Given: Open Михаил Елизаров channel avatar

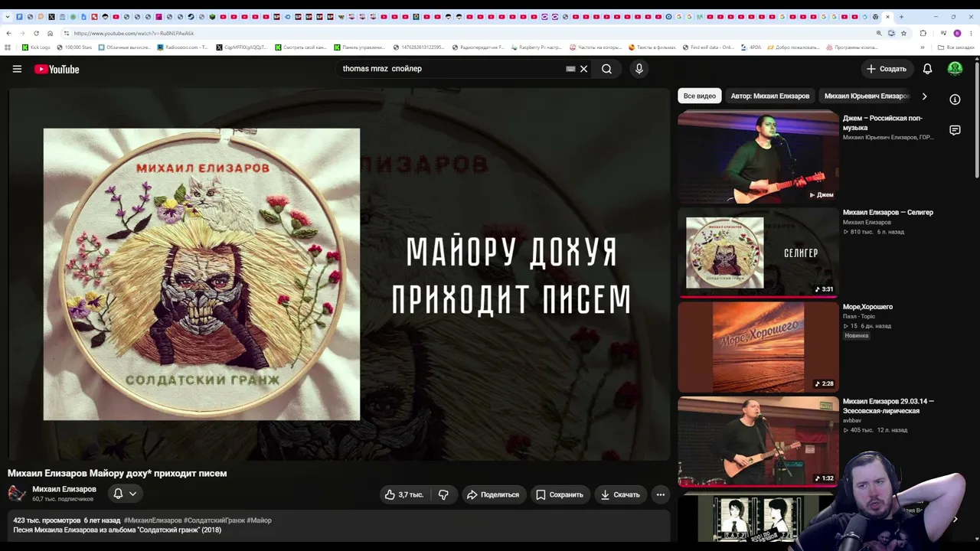Looking at the screenshot, I should click(x=17, y=493).
